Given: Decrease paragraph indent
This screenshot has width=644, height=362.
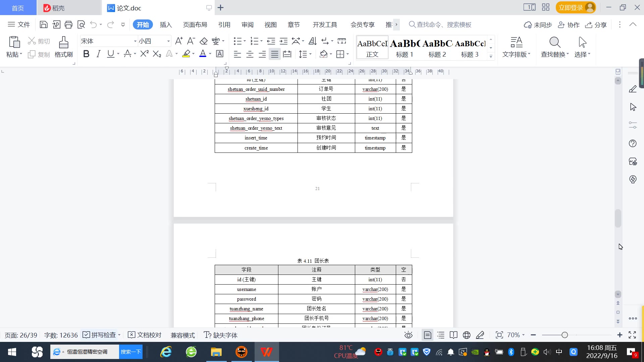Looking at the screenshot, I should (271, 41).
